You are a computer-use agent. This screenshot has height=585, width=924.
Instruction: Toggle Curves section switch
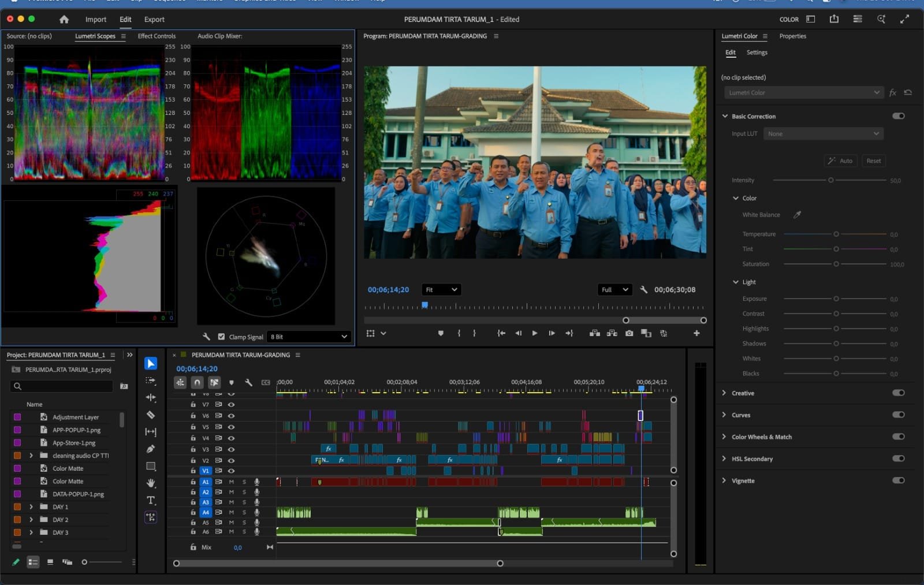(899, 415)
